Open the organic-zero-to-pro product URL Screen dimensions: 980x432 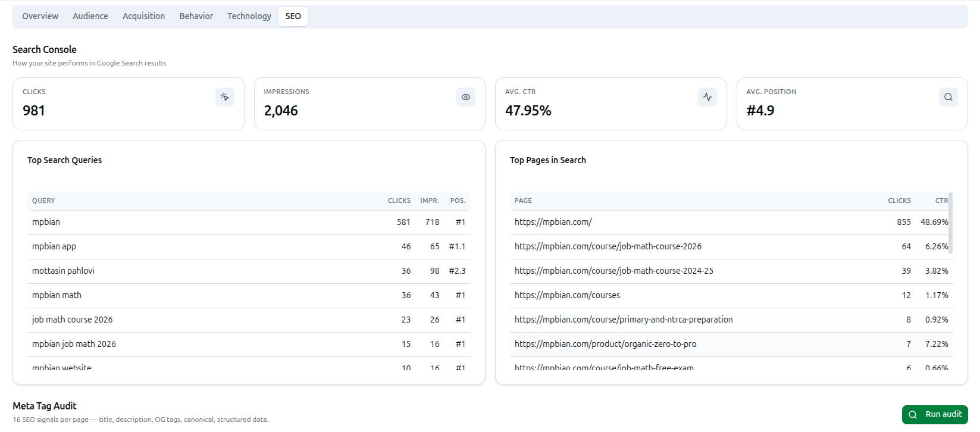coord(605,344)
